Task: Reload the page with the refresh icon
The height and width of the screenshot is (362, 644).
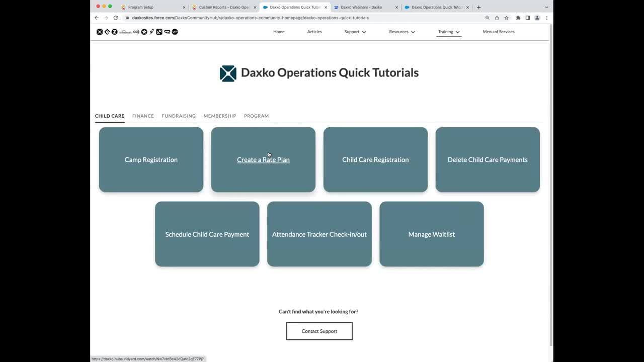Action: point(115,18)
